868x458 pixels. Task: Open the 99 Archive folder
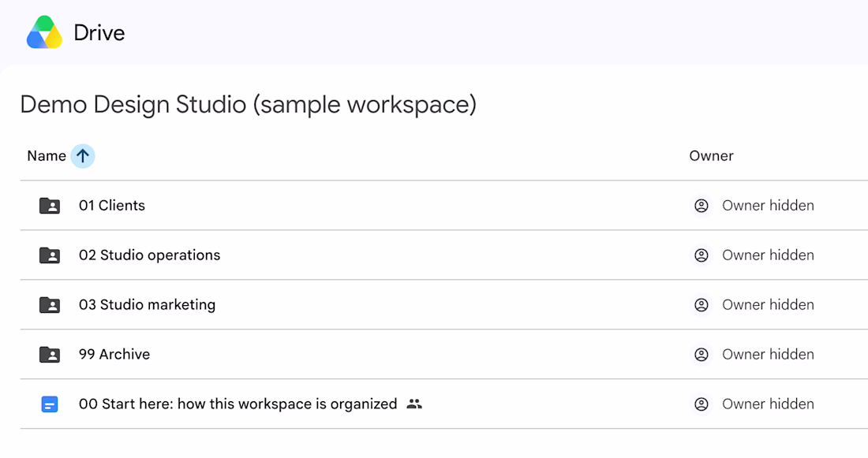114,355
